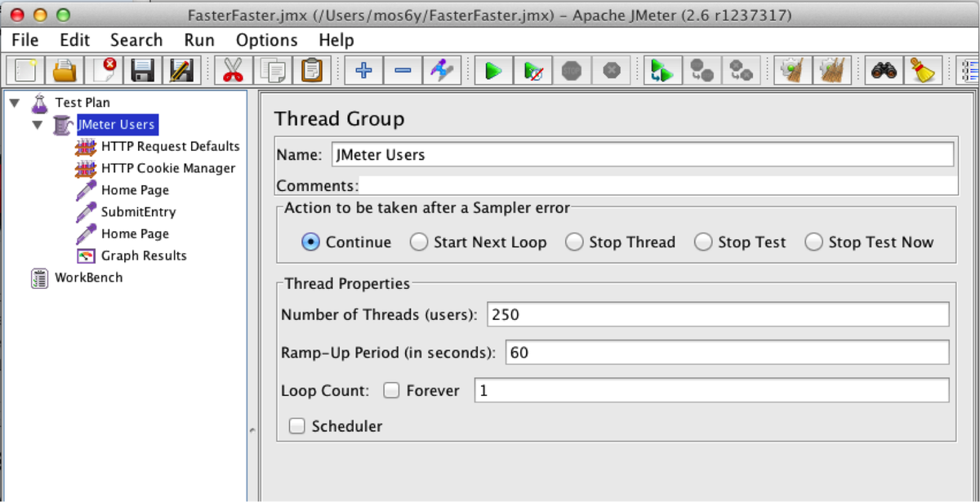The width and height of the screenshot is (980, 502).
Task: Click the Expand All plus icon
Action: [x=363, y=70]
